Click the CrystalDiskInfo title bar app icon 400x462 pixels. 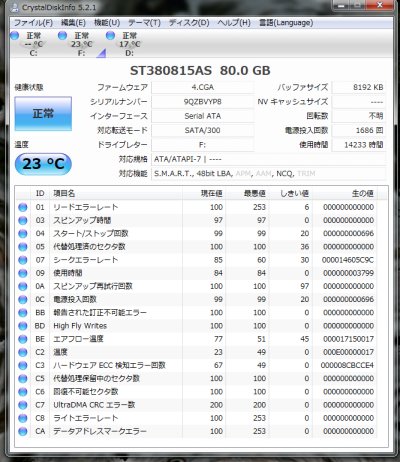(x=15, y=7)
